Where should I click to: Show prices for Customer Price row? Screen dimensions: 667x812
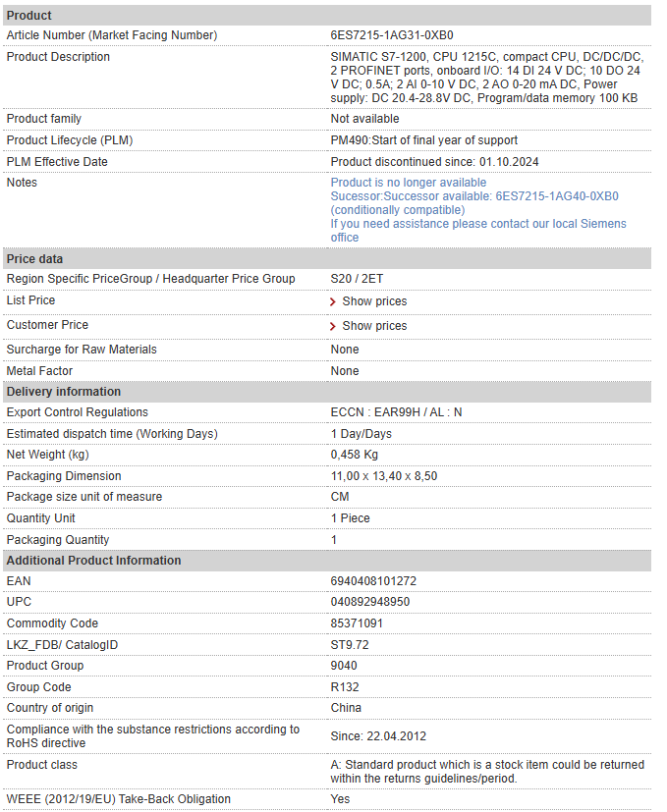[374, 326]
